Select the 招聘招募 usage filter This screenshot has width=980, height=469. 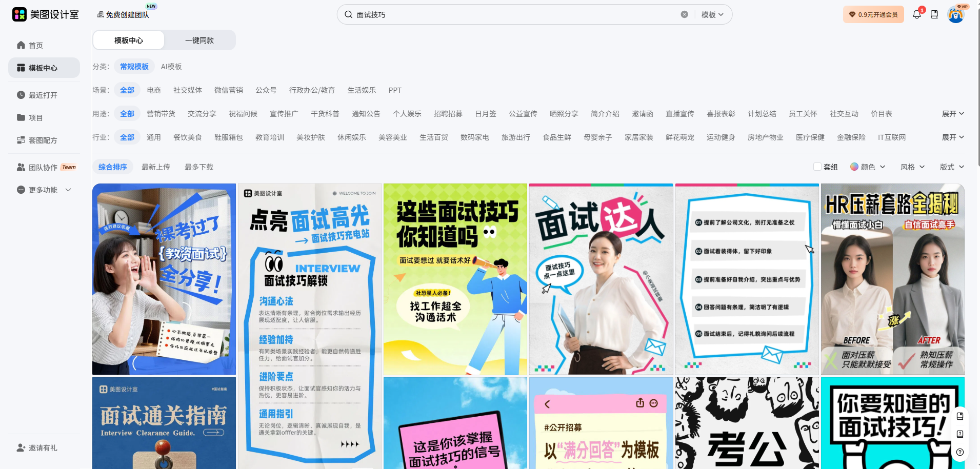coord(448,114)
